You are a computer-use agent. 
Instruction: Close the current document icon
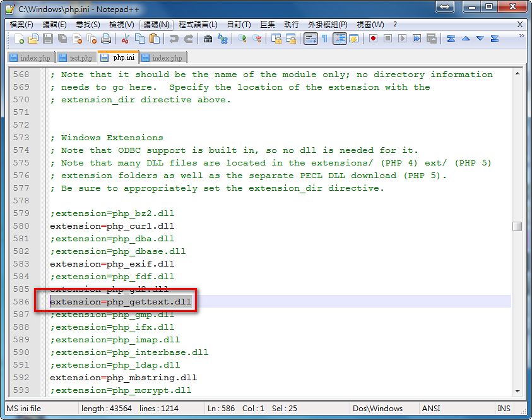click(x=78, y=39)
